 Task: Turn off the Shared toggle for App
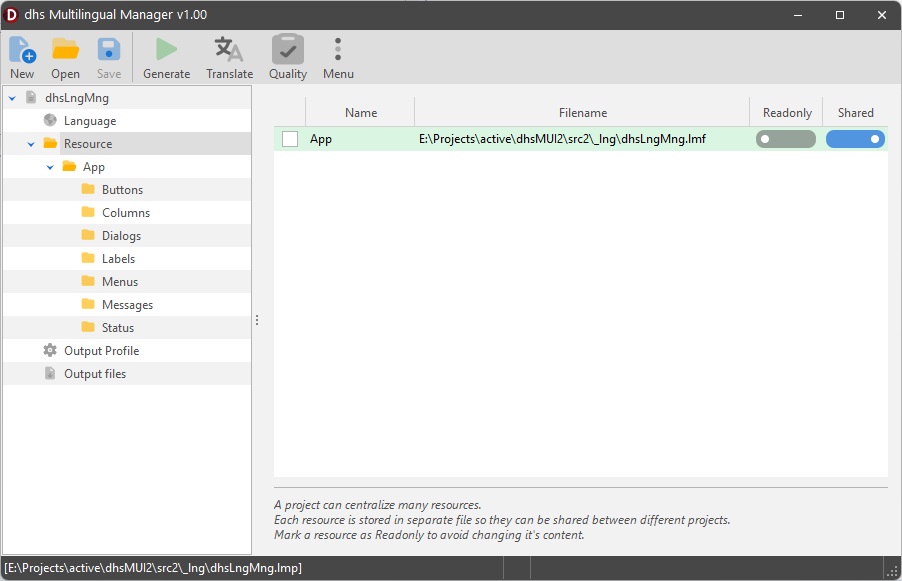point(855,140)
